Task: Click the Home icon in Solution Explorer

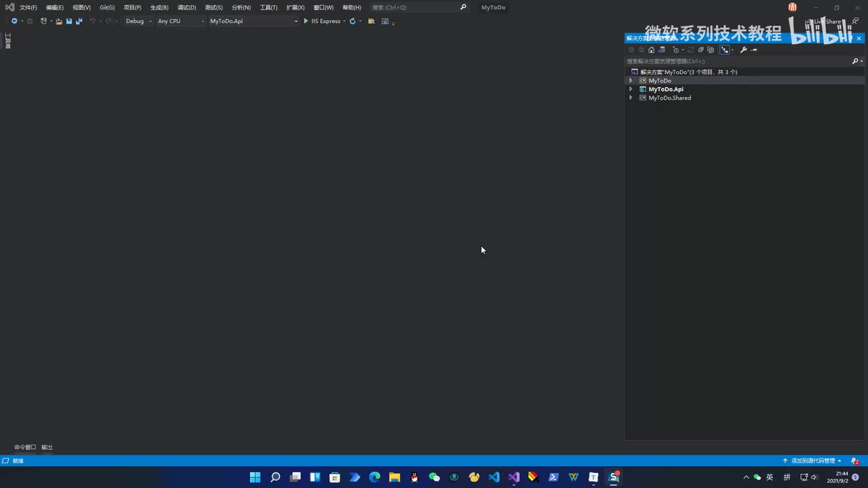Action: [651, 49]
